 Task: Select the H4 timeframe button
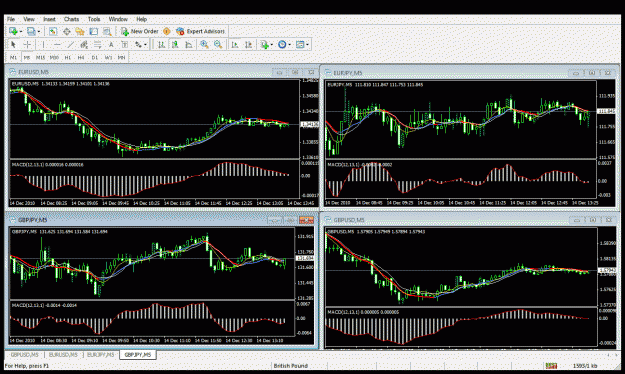point(81,58)
